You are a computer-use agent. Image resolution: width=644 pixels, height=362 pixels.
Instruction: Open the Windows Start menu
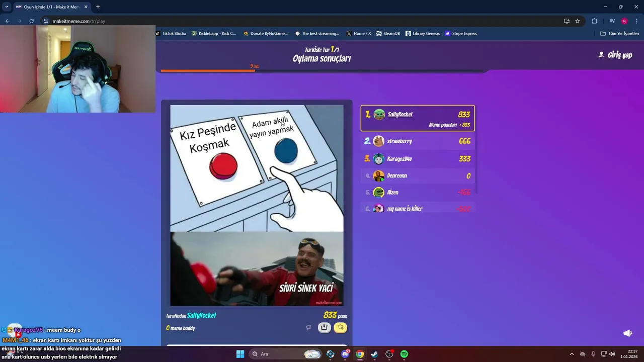240,354
